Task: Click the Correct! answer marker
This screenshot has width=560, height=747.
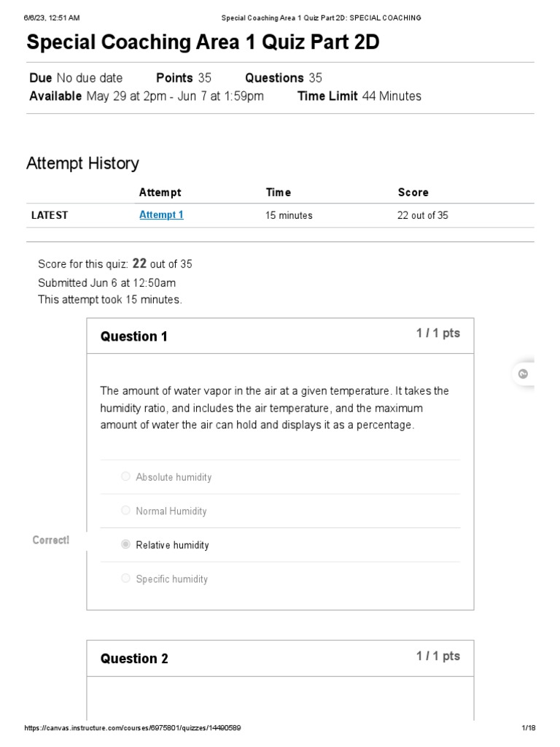Action: [51, 541]
